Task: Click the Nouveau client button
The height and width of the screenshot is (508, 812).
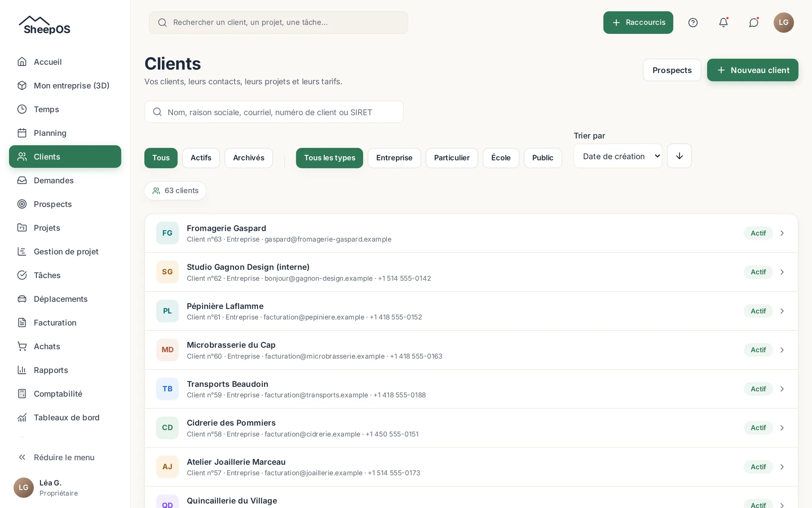Action: (x=753, y=70)
